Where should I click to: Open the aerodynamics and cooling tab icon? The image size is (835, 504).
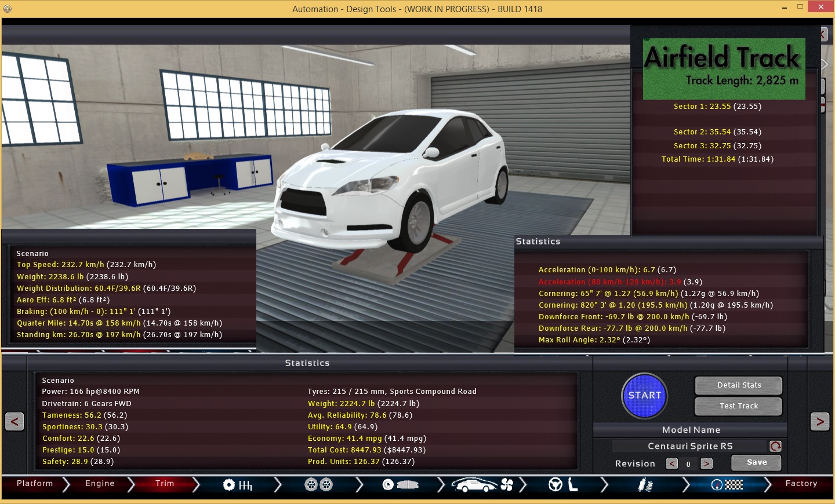pyautogui.click(x=482, y=485)
